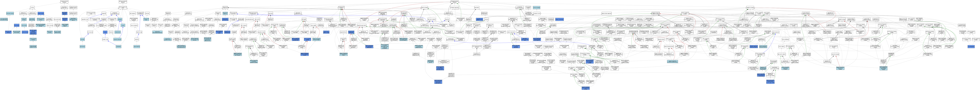Click the neuronal cell body node

146,19
